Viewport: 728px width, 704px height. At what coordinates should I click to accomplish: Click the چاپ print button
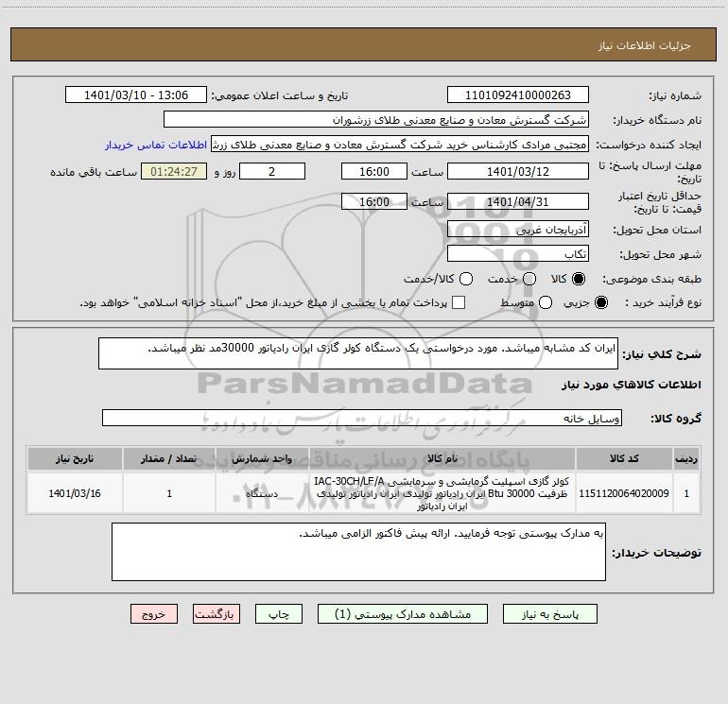pyautogui.click(x=279, y=614)
